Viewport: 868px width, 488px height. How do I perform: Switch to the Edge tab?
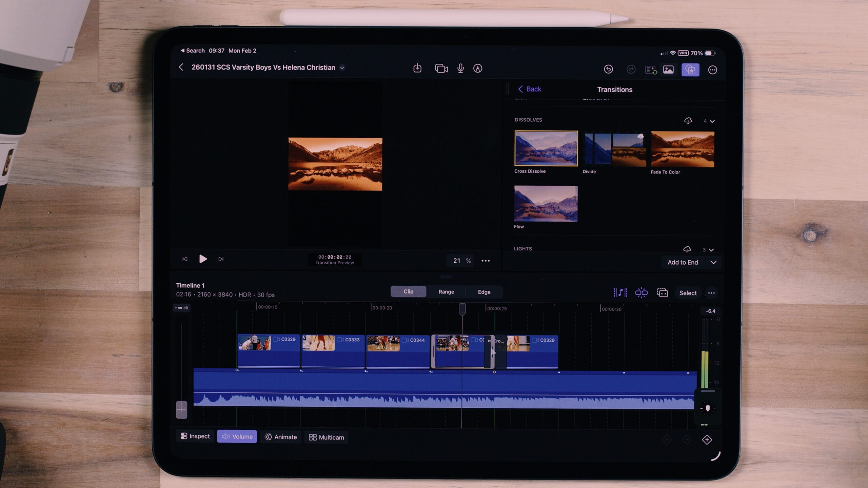coord(484,292)
